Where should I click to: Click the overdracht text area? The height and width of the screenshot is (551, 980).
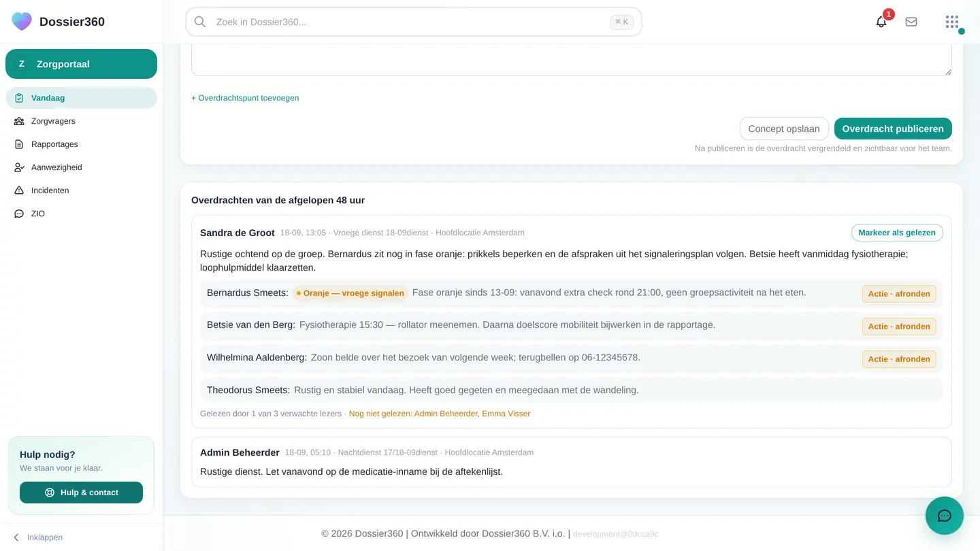point(572,60)
